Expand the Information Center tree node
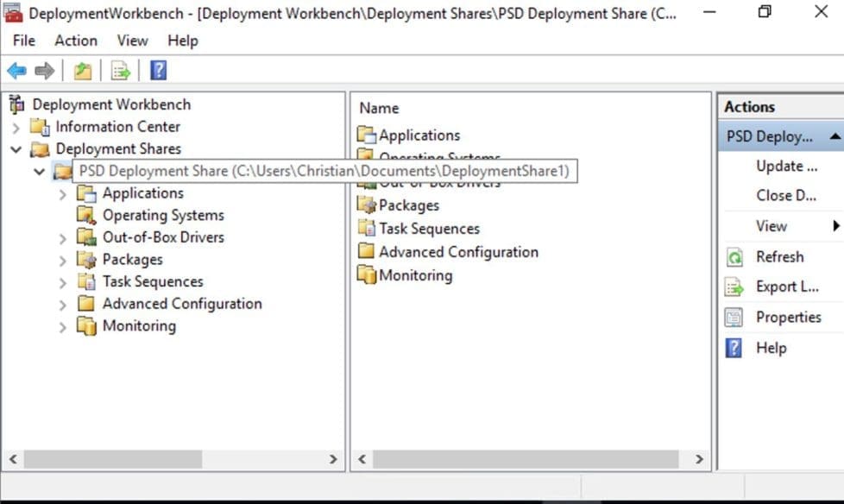The height and width of the screenshot is (504, 844). click(16, 128)
